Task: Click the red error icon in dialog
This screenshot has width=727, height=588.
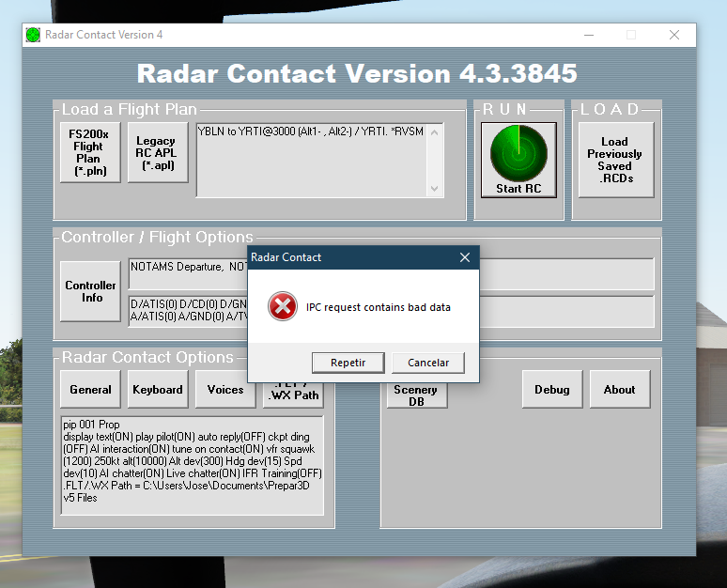Action: click(283, 306)
